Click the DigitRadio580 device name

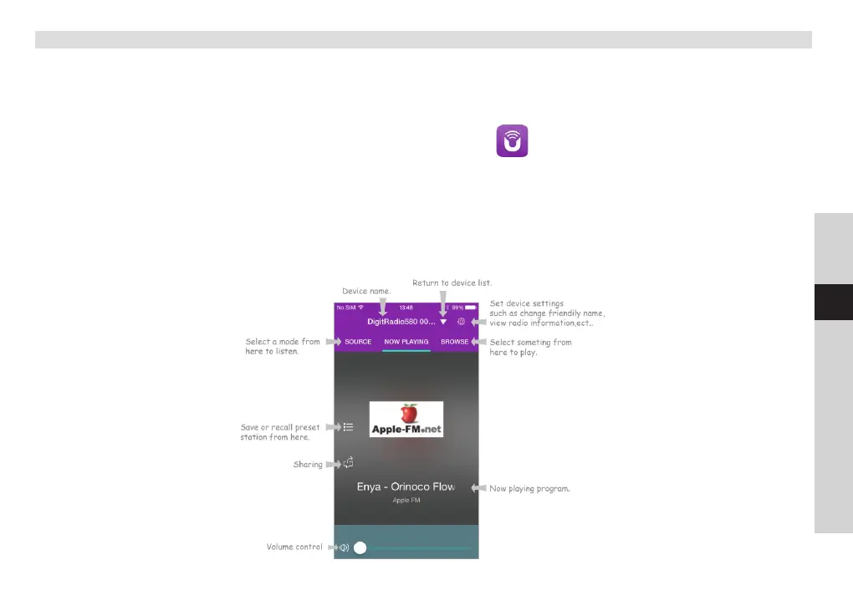click(401, 322)
